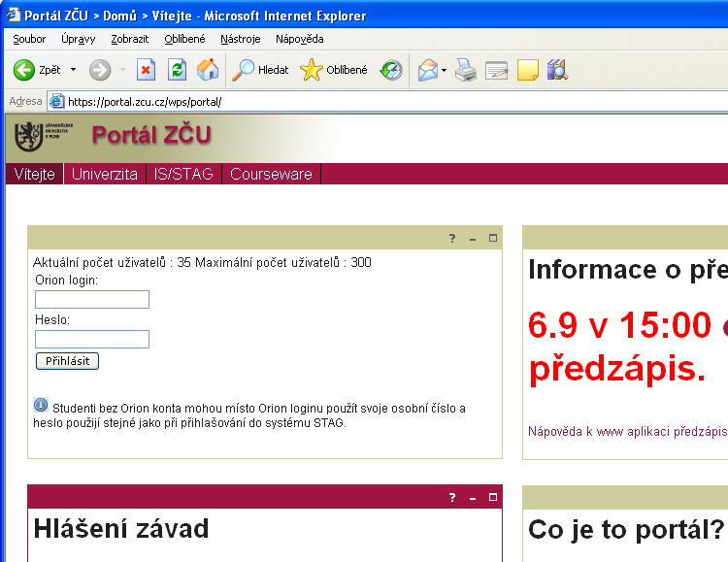
Task: Maximize the login portlet
Action: [493, 238]
